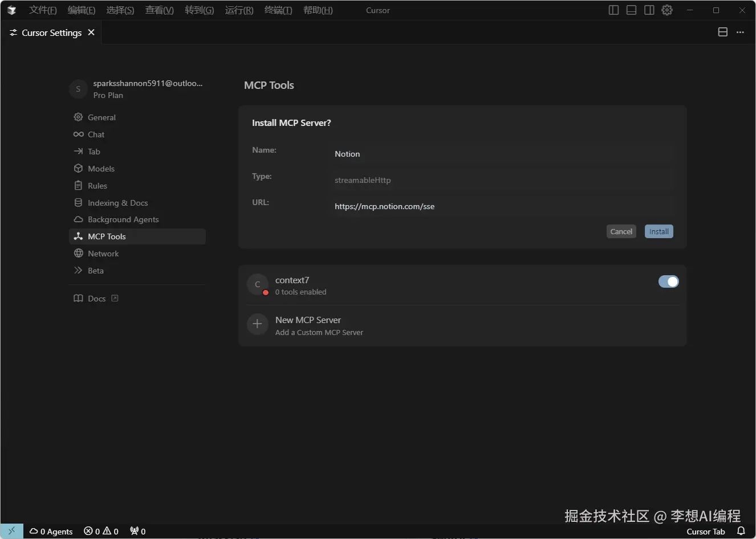Open the 转到(G) menu
This screenshot has height=539, width=756.
tap(200, 10)
